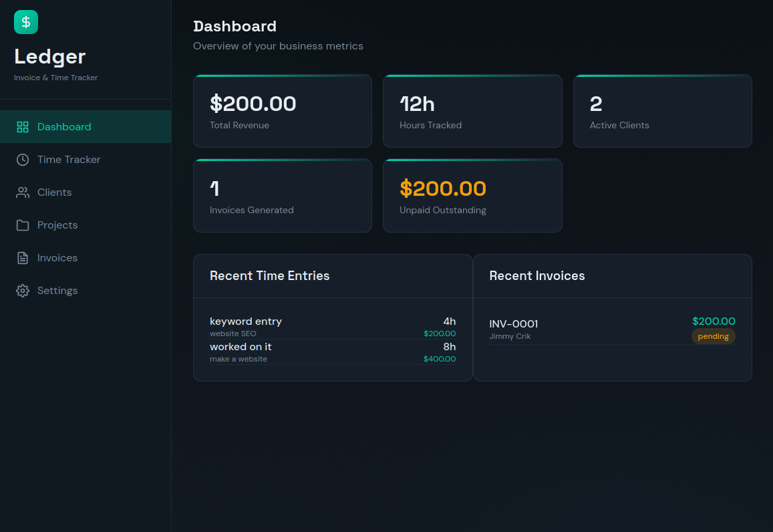The width and height of the screenshot is (773, 532).
Task: Click the orange Unpaid Outstanding $200.00 amount
Action: [443, 188]
